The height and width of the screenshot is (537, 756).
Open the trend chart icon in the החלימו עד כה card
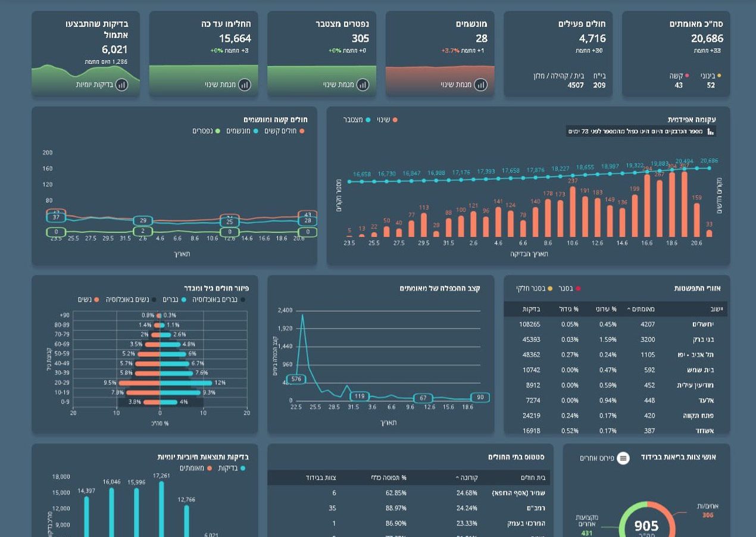pyautogui.click(x=244, y=85)
